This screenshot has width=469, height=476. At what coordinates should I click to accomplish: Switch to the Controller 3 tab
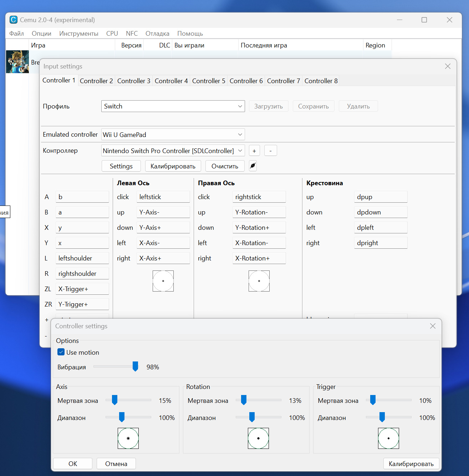134,81
